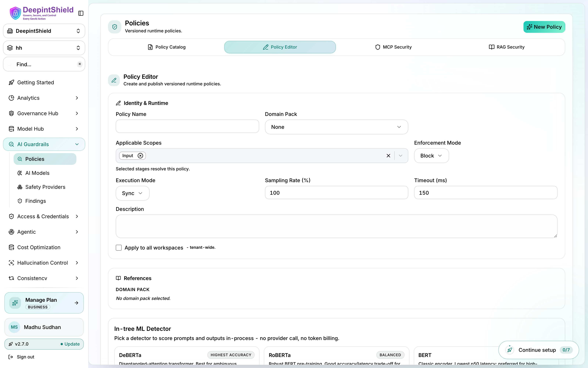Click the Find search box
The width and height of the screenshot is (588, 368).
[44, 64]
